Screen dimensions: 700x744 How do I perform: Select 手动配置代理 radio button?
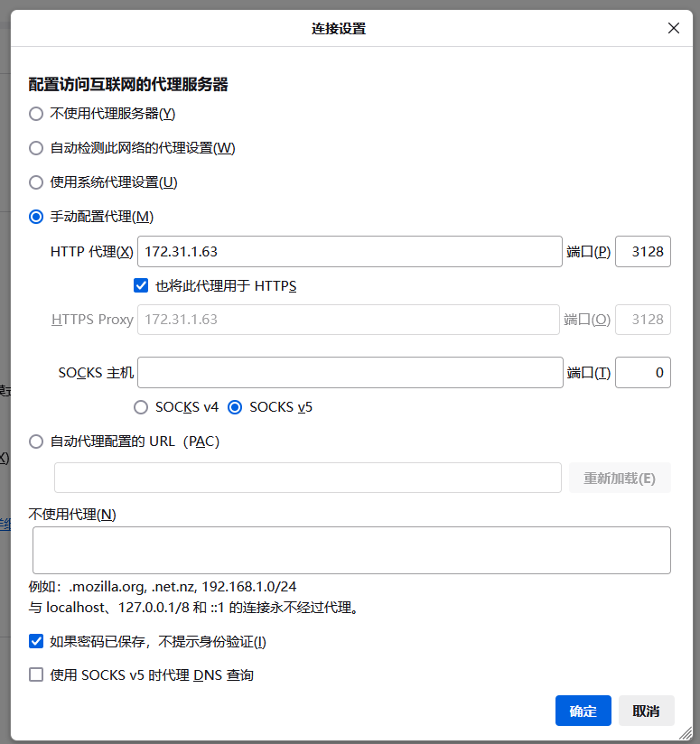[36, 217]
